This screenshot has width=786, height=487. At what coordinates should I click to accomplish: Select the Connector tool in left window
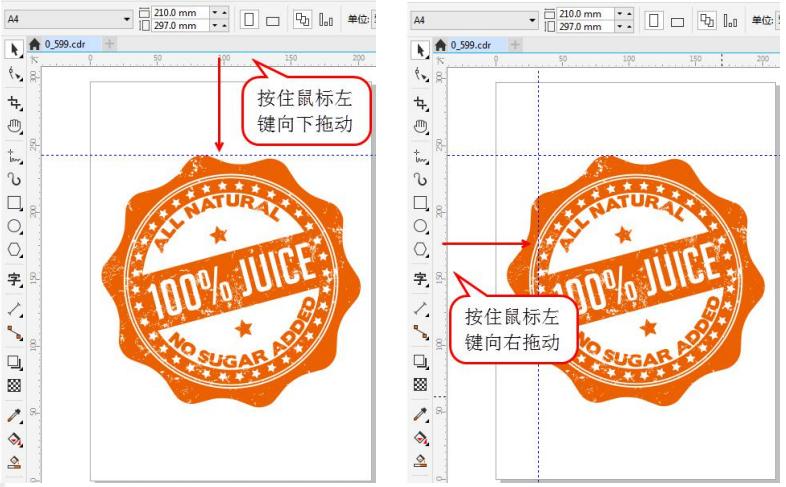[x=15, y=332]
